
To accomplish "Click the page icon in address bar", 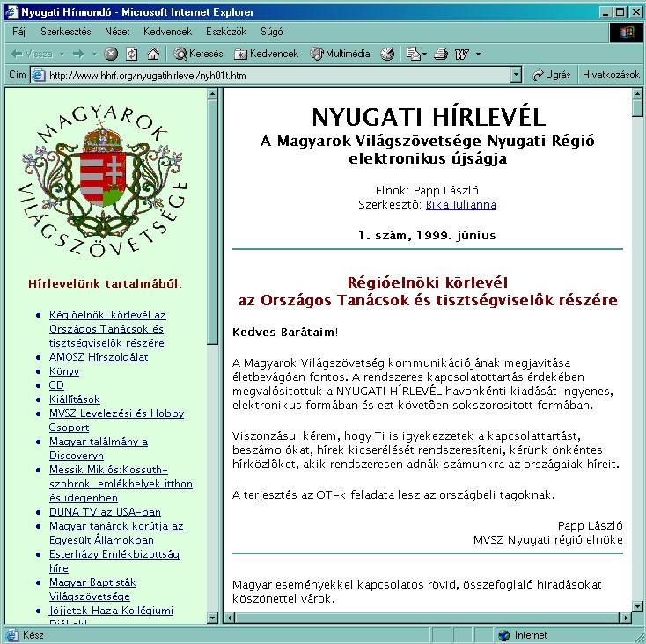I will click(39, 76).
